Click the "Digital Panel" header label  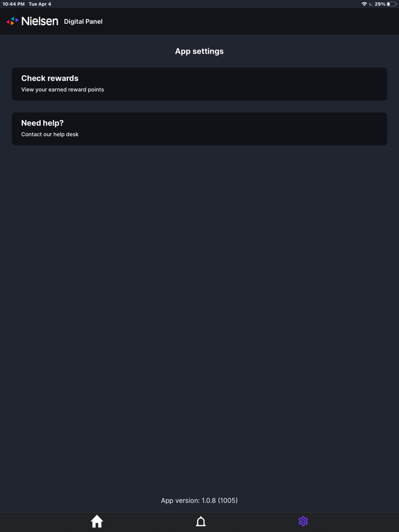point(83,22)
